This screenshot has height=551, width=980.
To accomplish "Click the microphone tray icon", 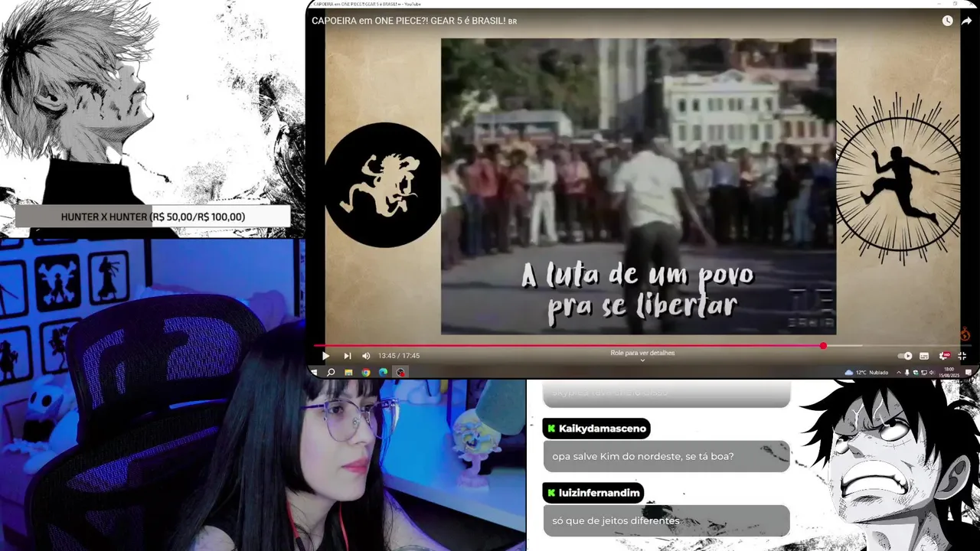I will 907,373.
